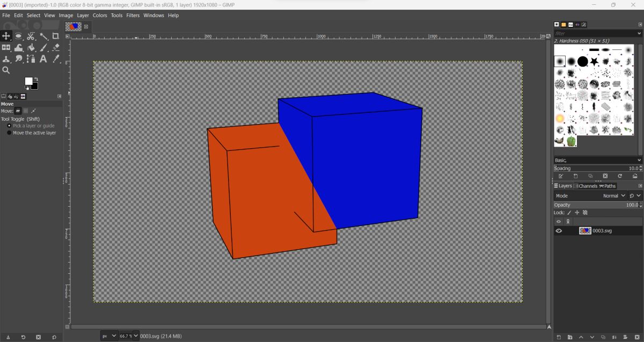Set Move mode to layer
Viewport: 644px width, 342px height.
[18, 111]
